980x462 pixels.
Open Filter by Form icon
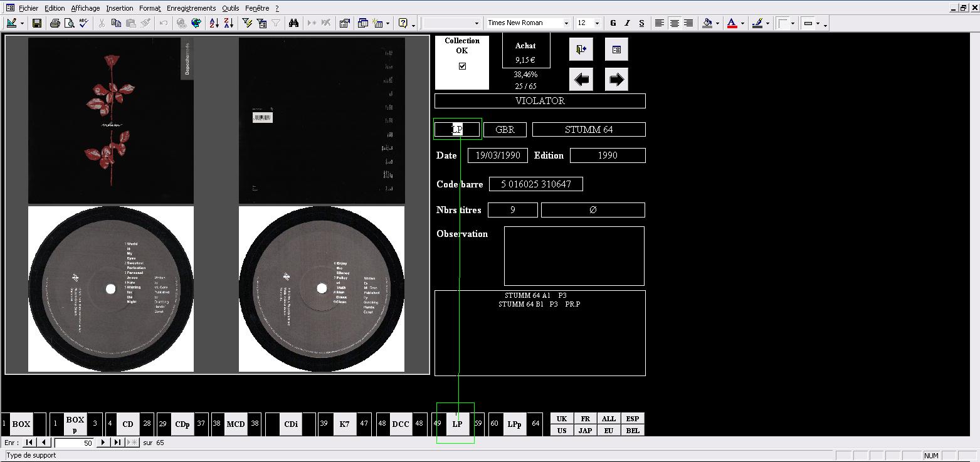click(x=261, y=23)
